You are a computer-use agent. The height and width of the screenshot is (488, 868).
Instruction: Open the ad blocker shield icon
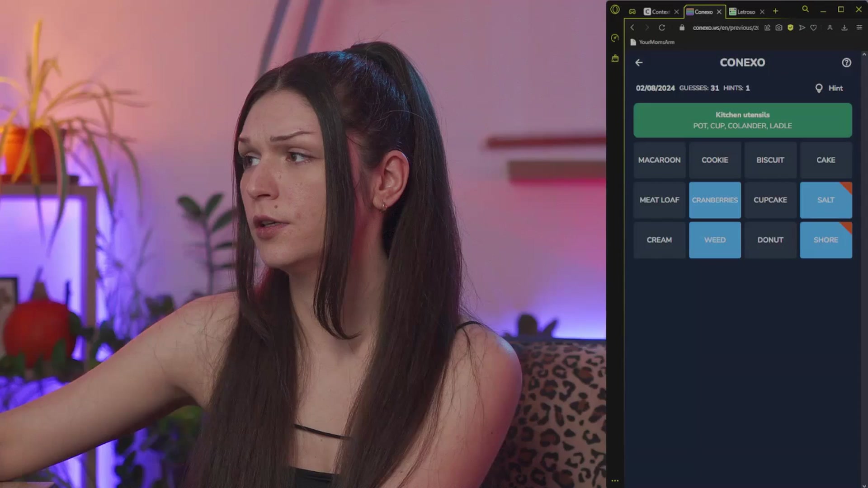[x=790, y=28]
